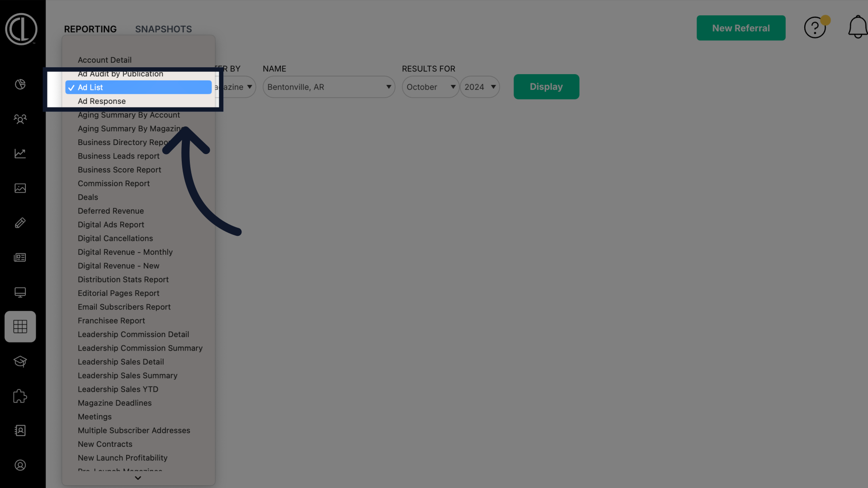Open the image gallery sidebar icon
This screenshot has width=868, height=488.
pyautogui.click(x=20, y=188)
